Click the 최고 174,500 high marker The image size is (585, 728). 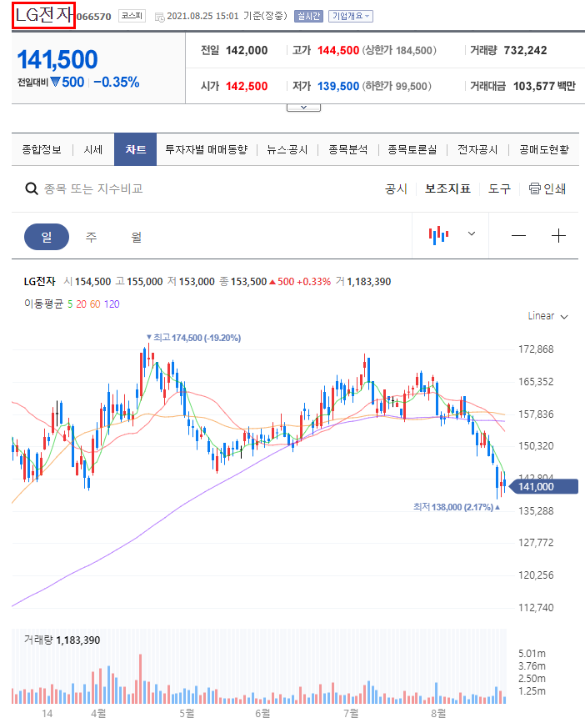click(193, 338)
